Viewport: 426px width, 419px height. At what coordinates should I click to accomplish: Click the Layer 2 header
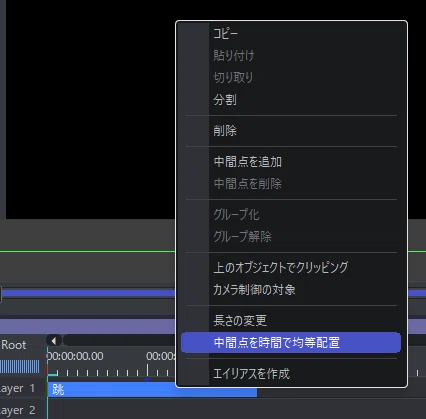tap(17, 410)
